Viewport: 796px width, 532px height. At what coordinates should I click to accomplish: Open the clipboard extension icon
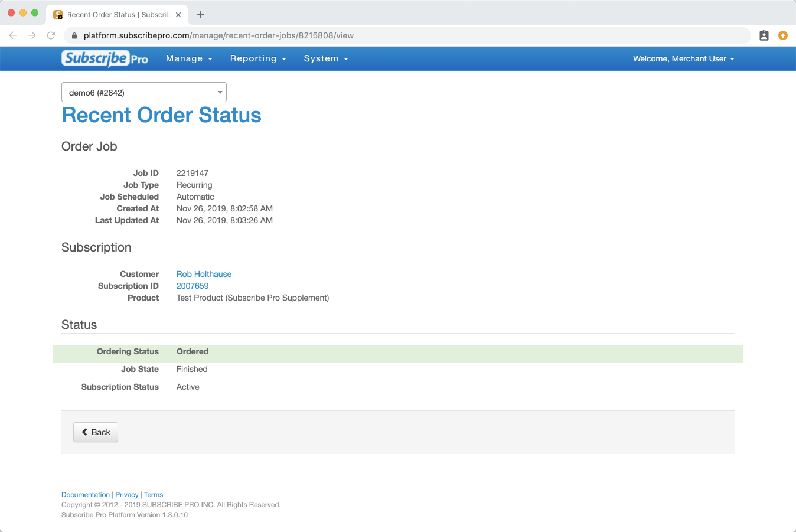(764, 35)
